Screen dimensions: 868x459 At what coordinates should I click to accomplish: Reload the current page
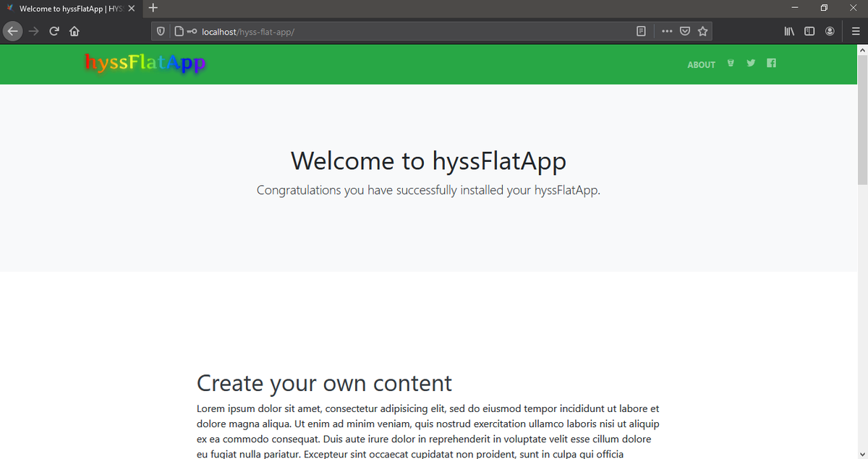click(54, 31)
